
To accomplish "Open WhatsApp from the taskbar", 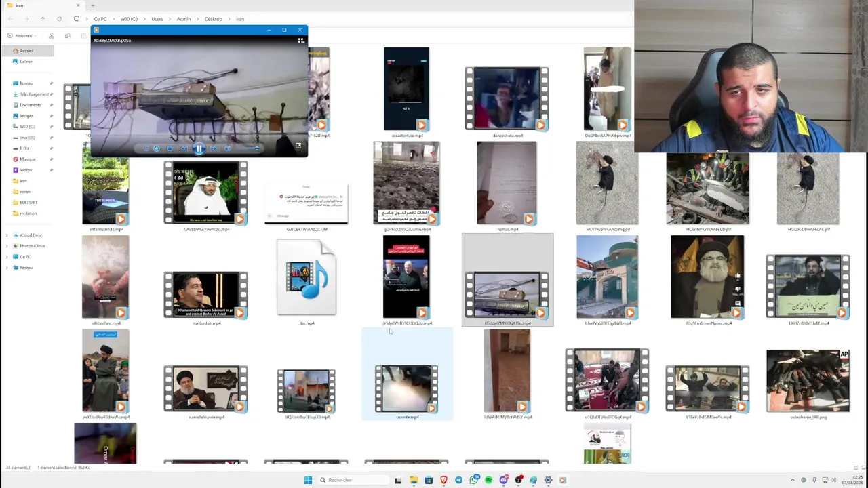I will [x=474, y=480].
